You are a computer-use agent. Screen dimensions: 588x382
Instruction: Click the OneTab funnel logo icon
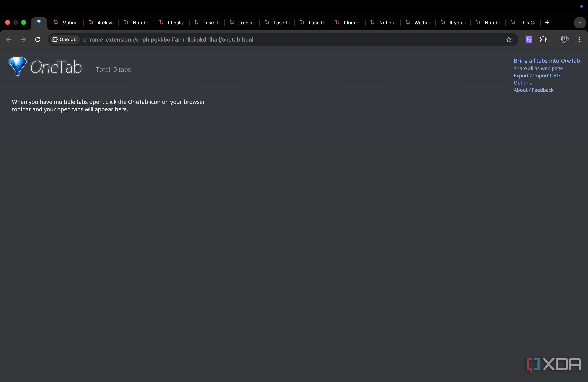pos(18,66)
